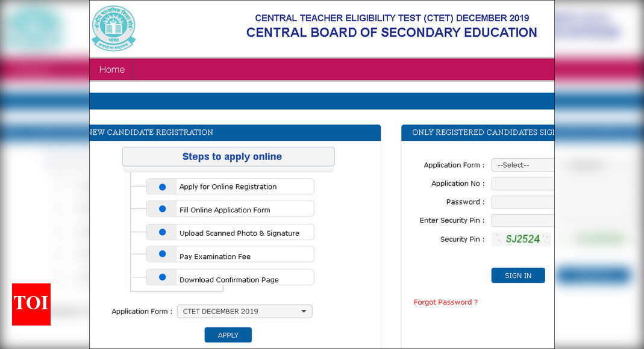Open the CTET DECEMBER 2019 dropdown
Image resolution: width=644 pixels, height=349 pixels.
(243, 311)
